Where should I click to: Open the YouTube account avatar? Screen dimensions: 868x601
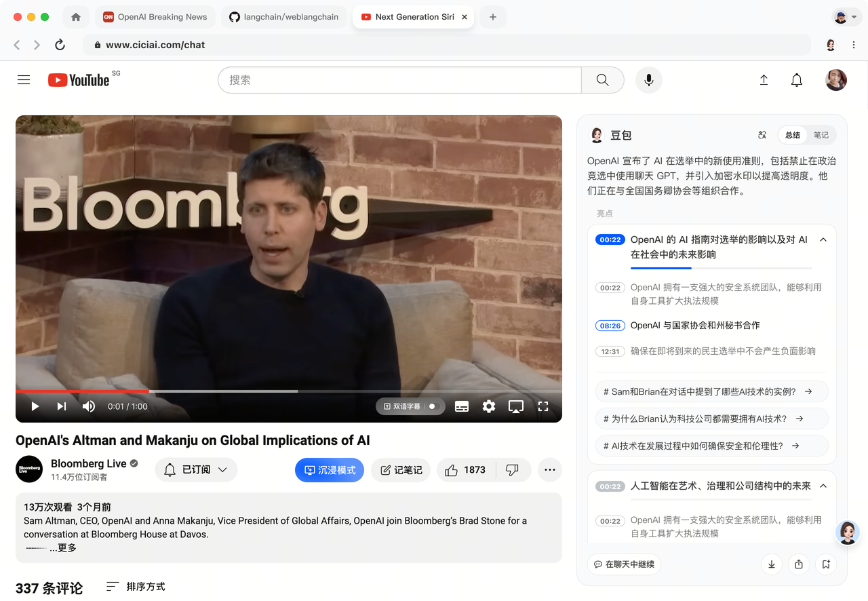(x=836, y=80)
